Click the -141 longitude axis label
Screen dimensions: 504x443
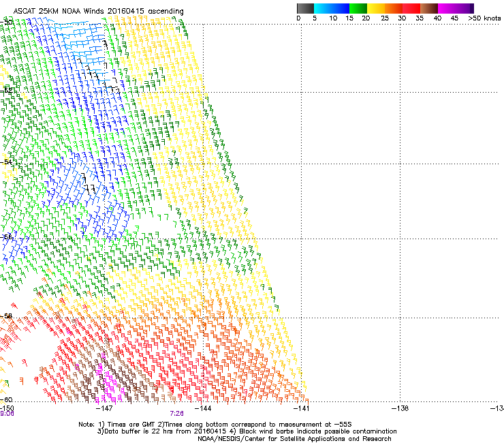pos(301,408)
